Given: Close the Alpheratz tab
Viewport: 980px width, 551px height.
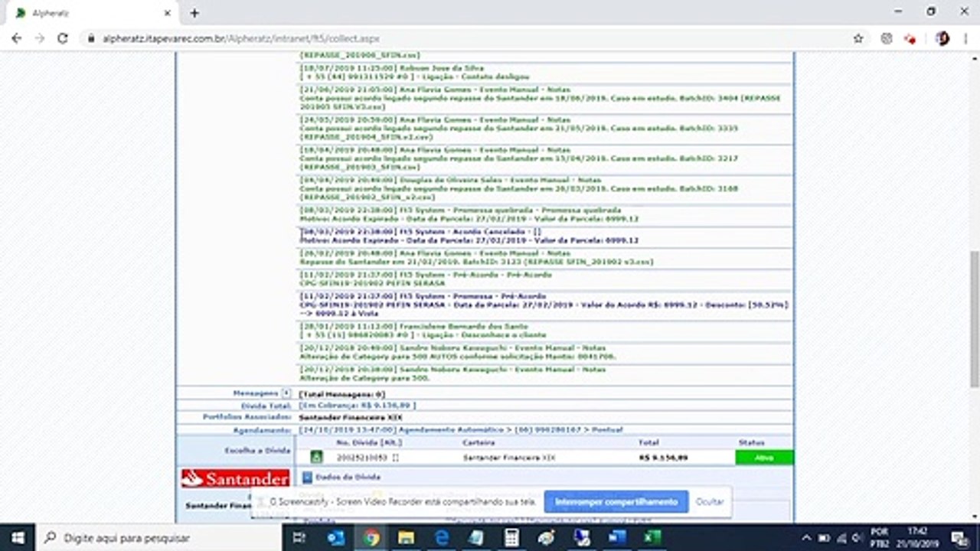Looking at the screenshot, I should [x=167, y=13].
